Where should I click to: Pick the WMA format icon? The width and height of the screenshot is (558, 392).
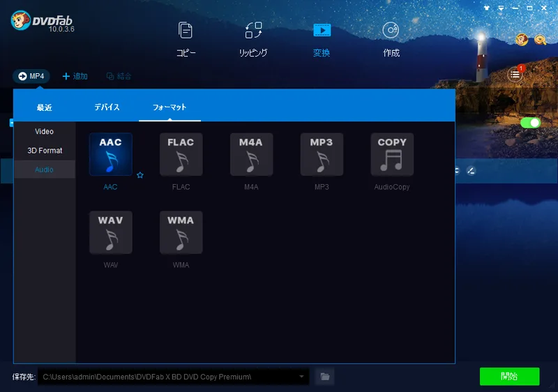(x=181, y=232)
